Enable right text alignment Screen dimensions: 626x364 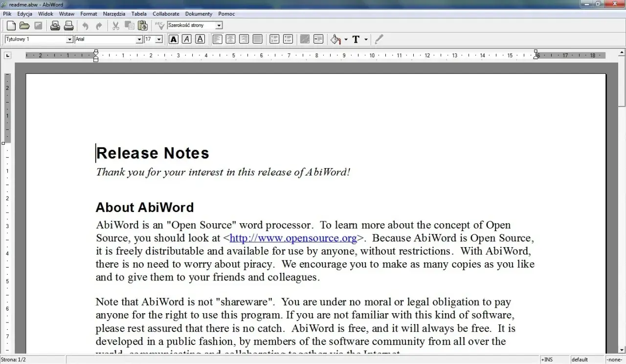tap(244, 39)
